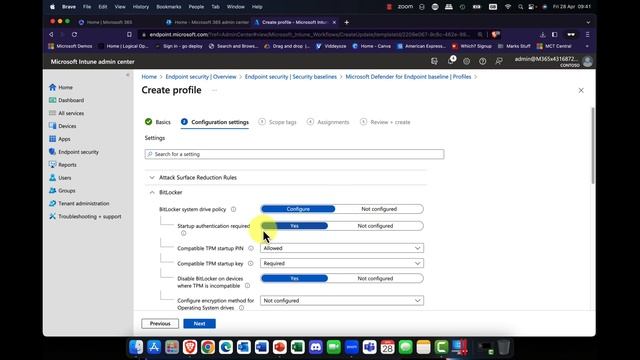Set BitLocker system drive policy to Not configured

(x=379, y=209)
